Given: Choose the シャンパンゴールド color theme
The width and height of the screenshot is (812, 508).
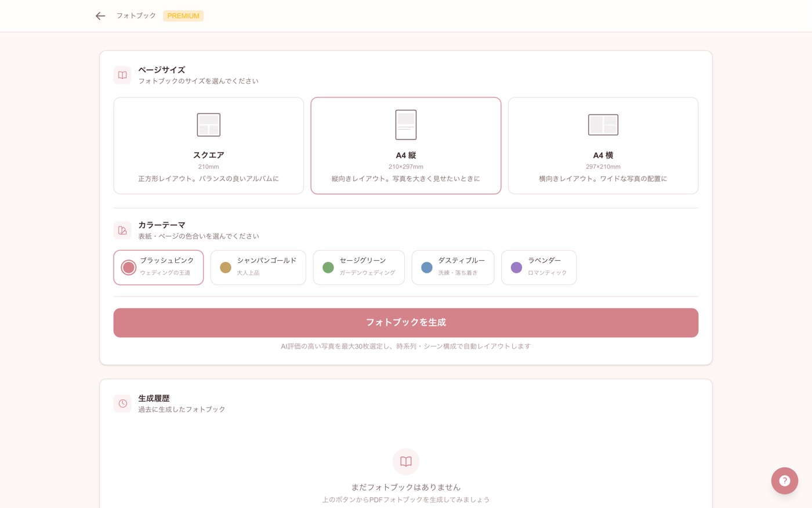Looking at the screenshot, I should (x=258, y=268).
